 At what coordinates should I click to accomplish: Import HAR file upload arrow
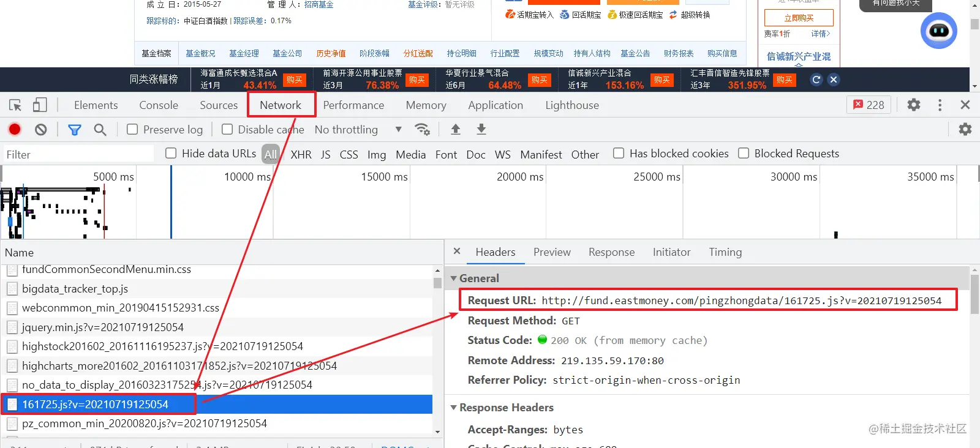pyautogui.click(x=456, y=129)
